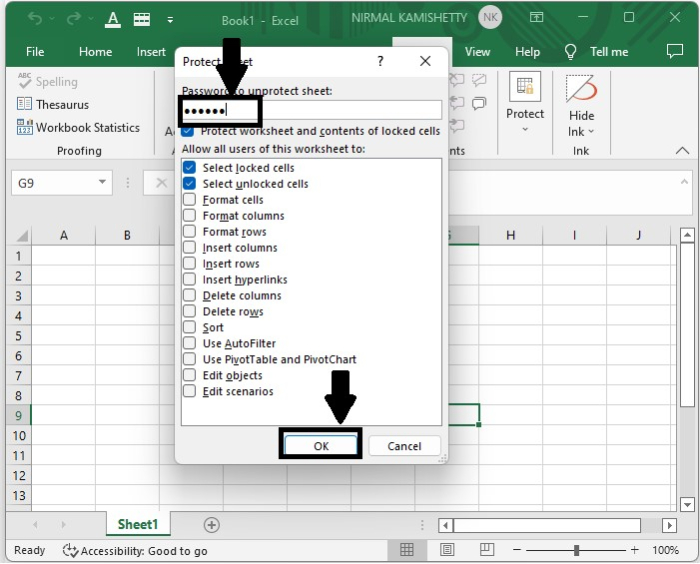700x564 pixels.
Task: Enable Format cells permission
Action: click(x=189, y=200)
